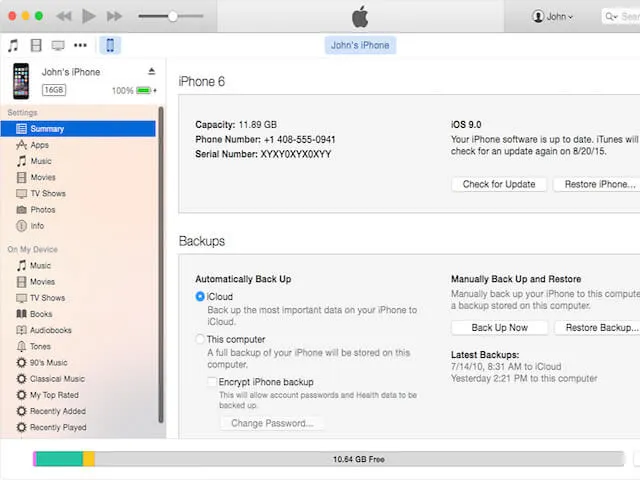Click the Check for Update button
The height and width of the screenshot is (480, 640).
tap(499, 184)
